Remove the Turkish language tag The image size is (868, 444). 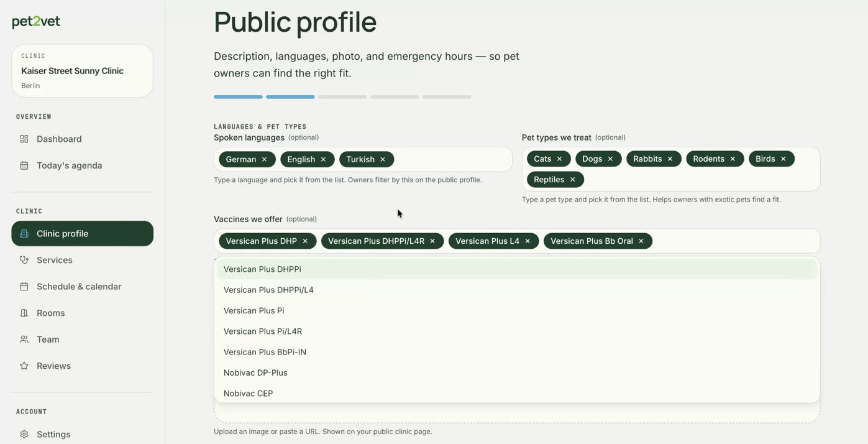pyautogui.click(x=383, y=159)
